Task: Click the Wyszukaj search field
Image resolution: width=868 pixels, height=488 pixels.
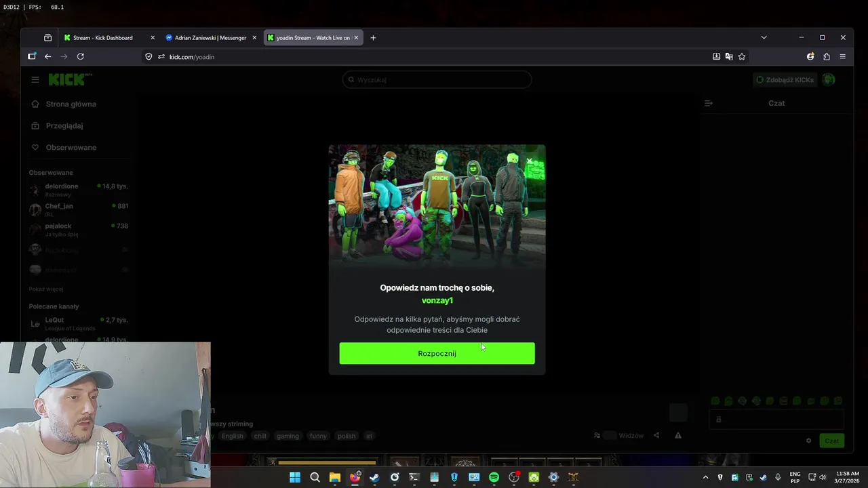Action: click(x=437, y=80)
